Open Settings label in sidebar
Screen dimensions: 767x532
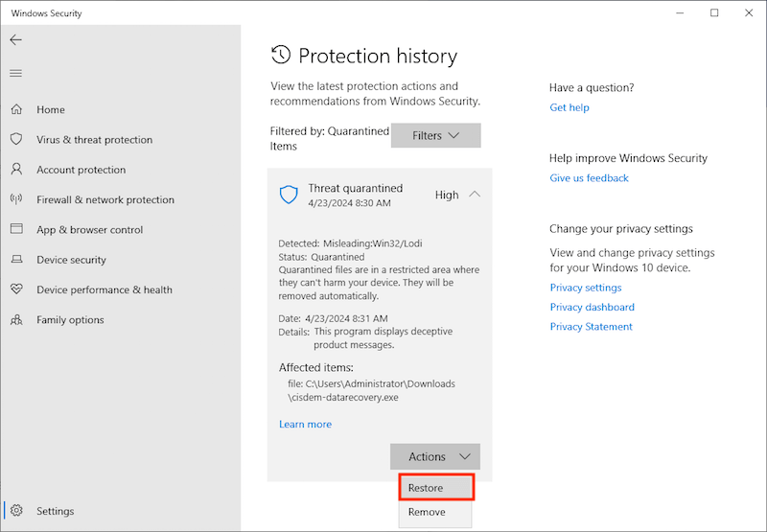[x=56, y=511]
